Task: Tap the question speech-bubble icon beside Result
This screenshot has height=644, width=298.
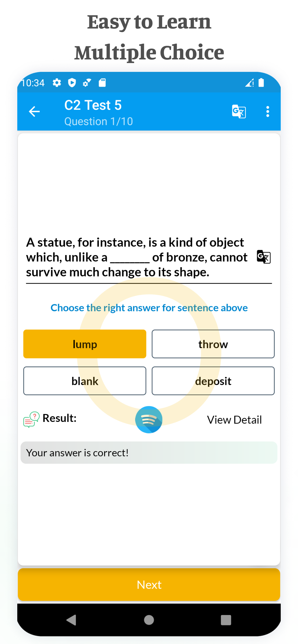Action: pyautogui.click(x=30, y=419)
